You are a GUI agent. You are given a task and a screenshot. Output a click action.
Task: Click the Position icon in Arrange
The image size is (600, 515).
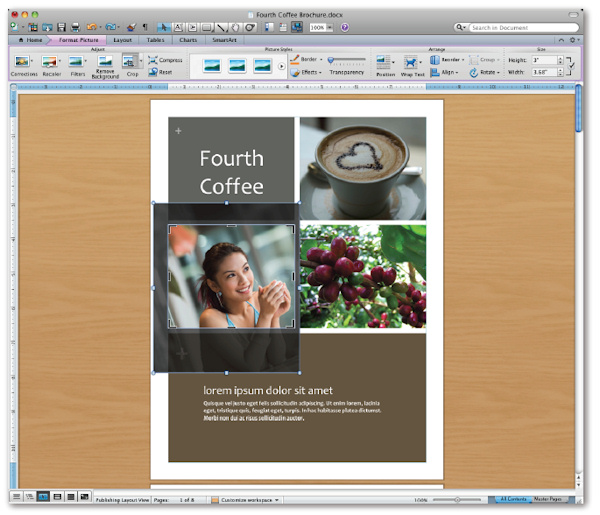(x=385, y=65)
